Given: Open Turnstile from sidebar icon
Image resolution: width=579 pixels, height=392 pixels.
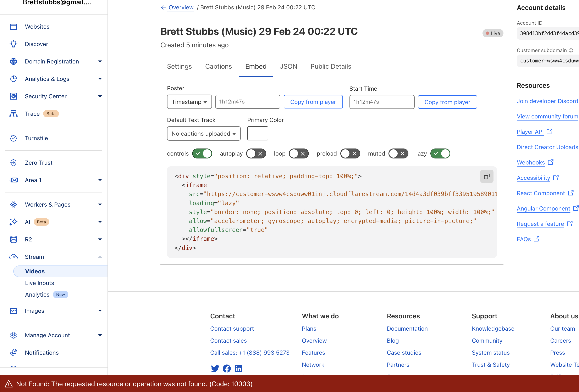Looking at the screenshot, I should coord(13,138).
